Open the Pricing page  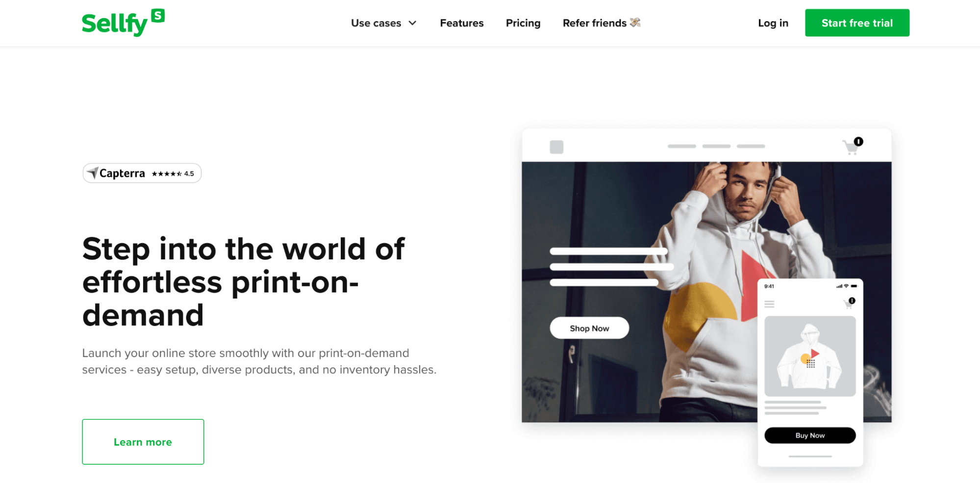click(x=523, y=23)
